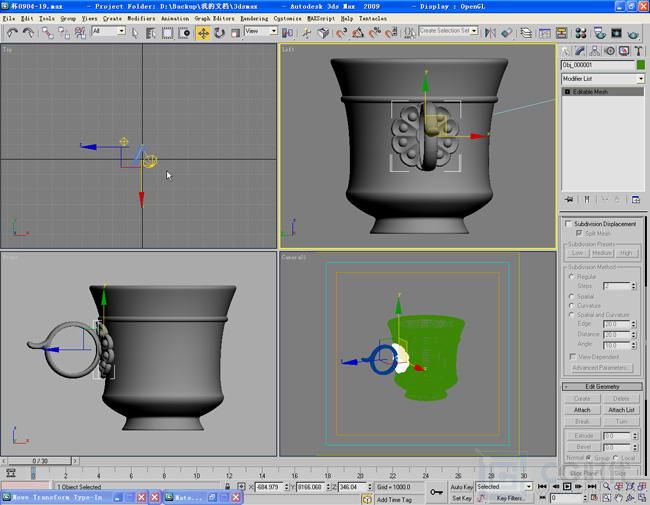Open the Curve Editor icon

545,33
